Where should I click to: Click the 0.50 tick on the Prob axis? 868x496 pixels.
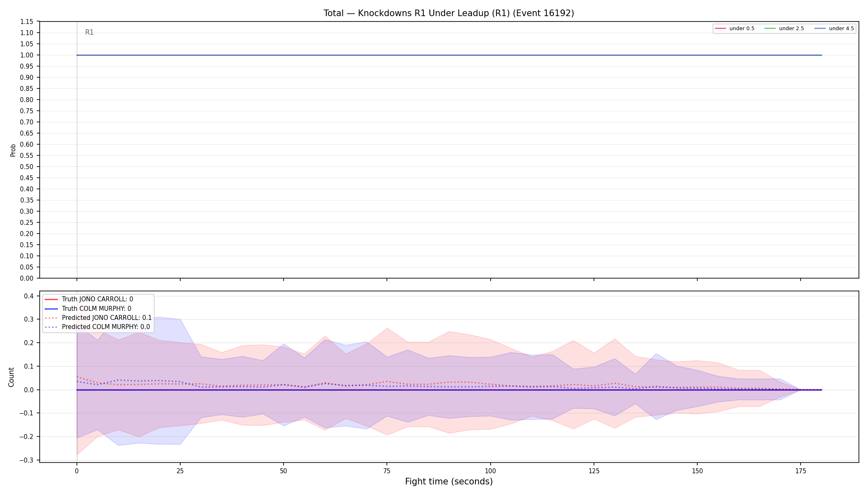click(27, 167)
